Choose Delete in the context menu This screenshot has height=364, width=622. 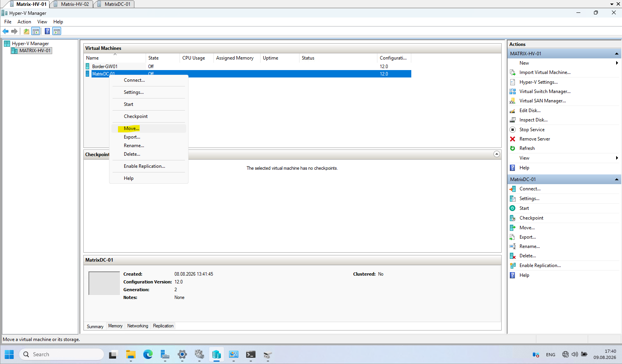tap(149, 154)
